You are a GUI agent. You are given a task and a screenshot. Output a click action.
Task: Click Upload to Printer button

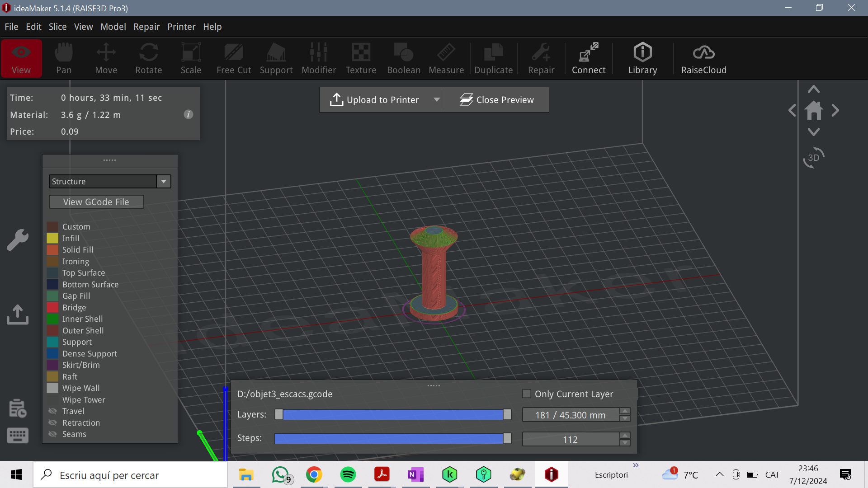pyautogui.click(x=375, y=99)
